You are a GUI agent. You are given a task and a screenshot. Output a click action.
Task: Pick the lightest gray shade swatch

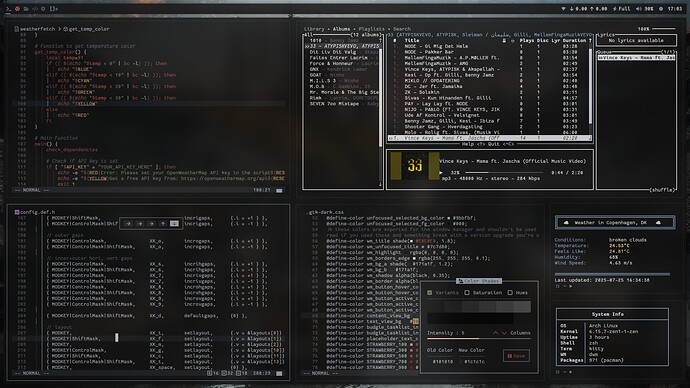[x=522, y=307]
